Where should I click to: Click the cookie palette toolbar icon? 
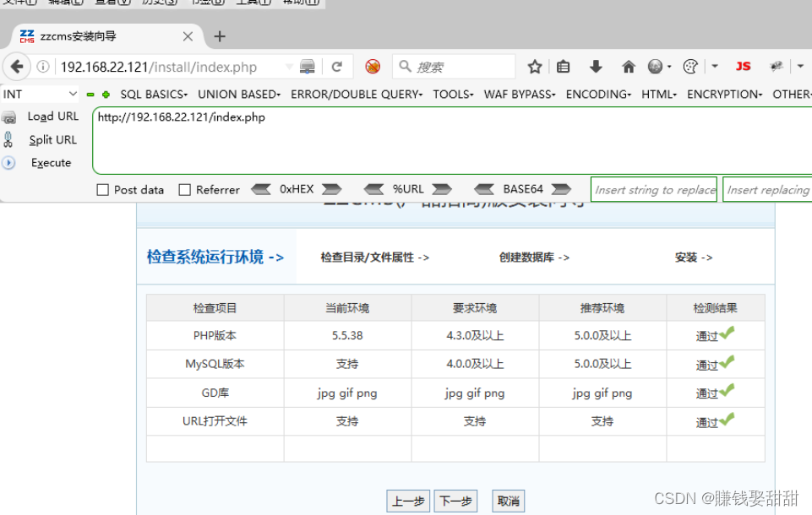point(690,66)
